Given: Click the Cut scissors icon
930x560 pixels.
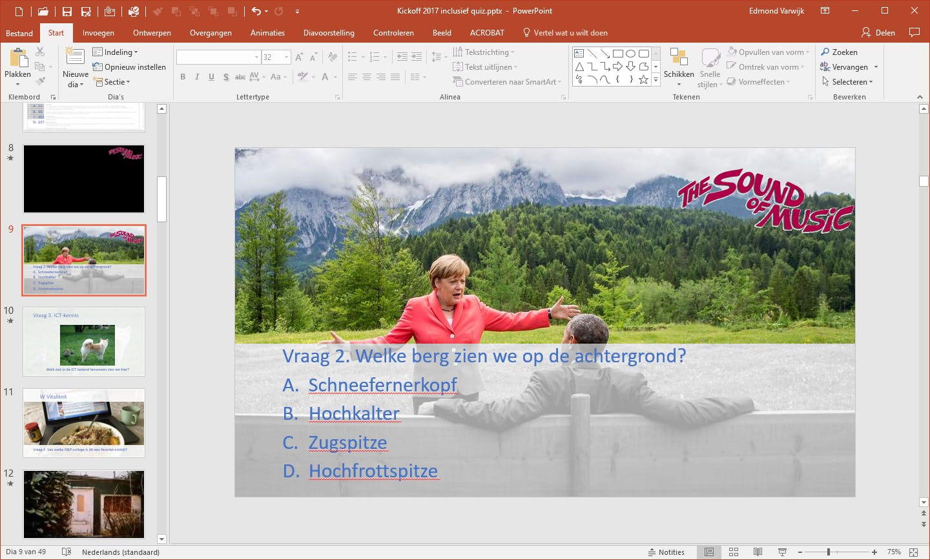Looking at the screenshot, I should 40,52.
